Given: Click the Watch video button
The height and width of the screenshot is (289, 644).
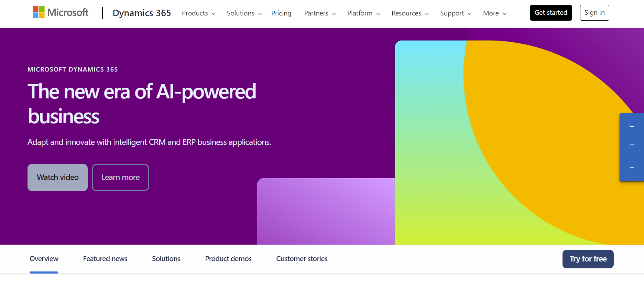Looking at the screenshot, I should point(58,178).
